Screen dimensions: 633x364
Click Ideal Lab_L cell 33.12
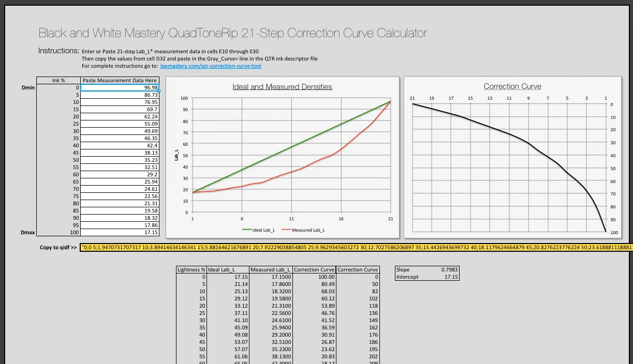tap(228, 306)
